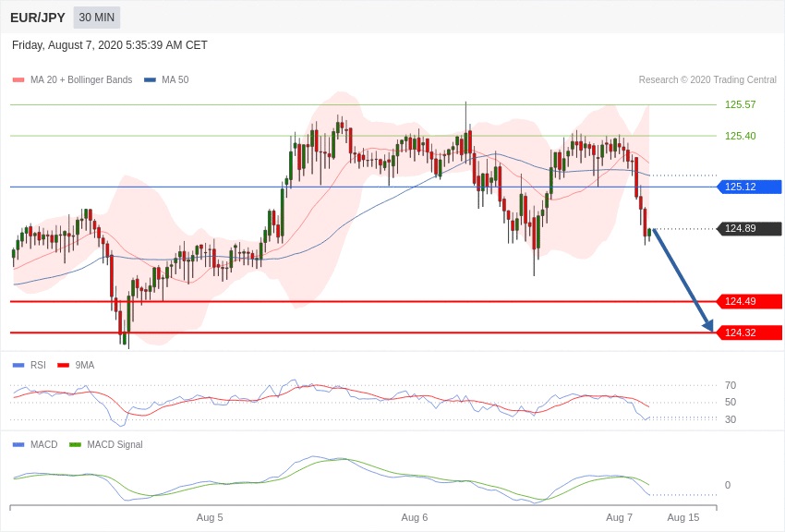Viewport: 785px width, 532px height.
Task: Click the RSI 70 level label
Action: tap(731, 385)
